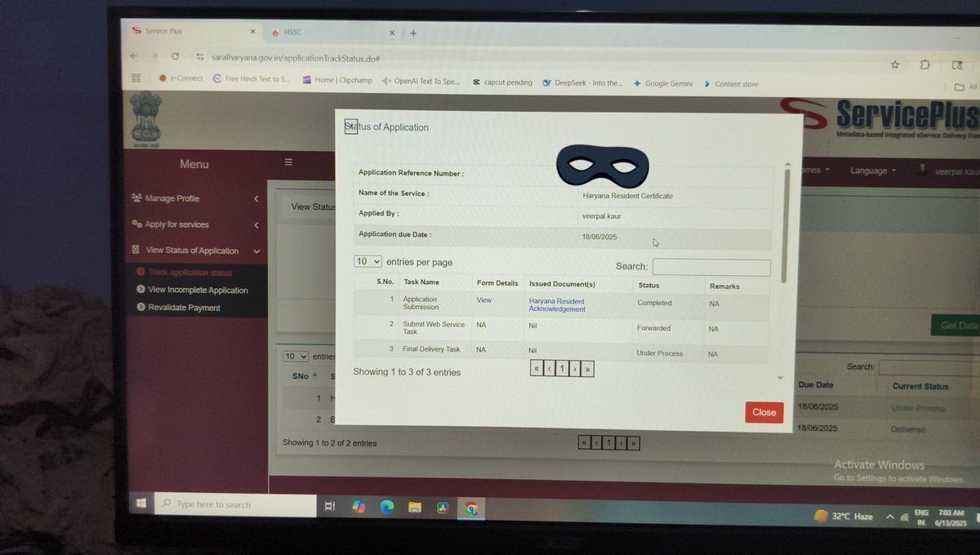Click the previous-page arrow in the dialog pagination
This screenshot has width=980, height=555.
click(550, 369)
